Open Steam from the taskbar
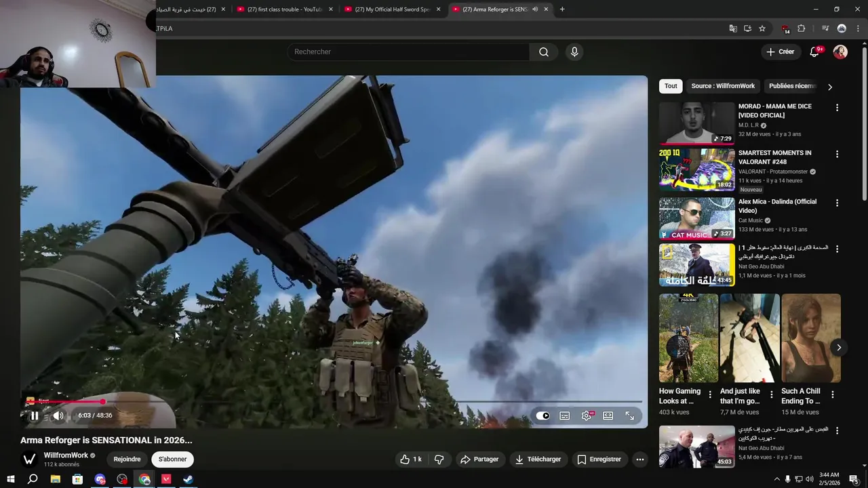Image resolution: width=868 pixels, height=488 pixels. pyautogui.click(x=188, y=479)
